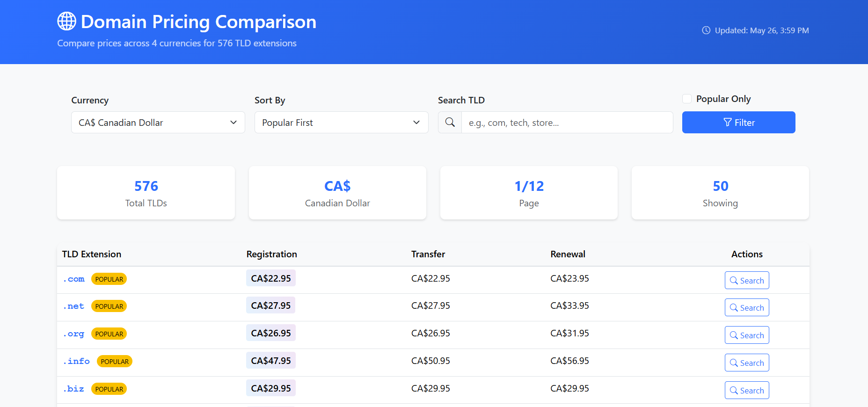Enable the Popular Only checkbox

tap(687, 99)
